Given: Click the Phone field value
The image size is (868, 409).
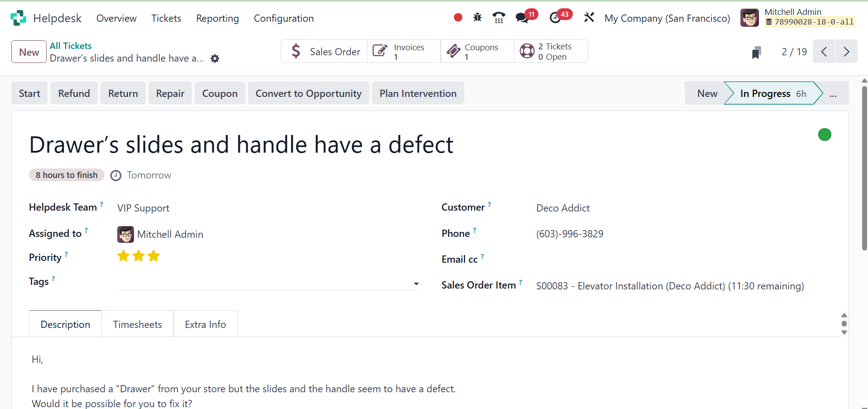Looking at the screenshot, I should tap(570, 234).
